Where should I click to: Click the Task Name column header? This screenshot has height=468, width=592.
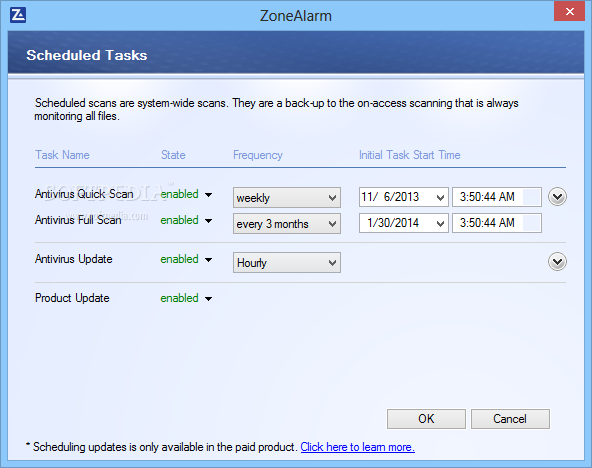[62, 155]
